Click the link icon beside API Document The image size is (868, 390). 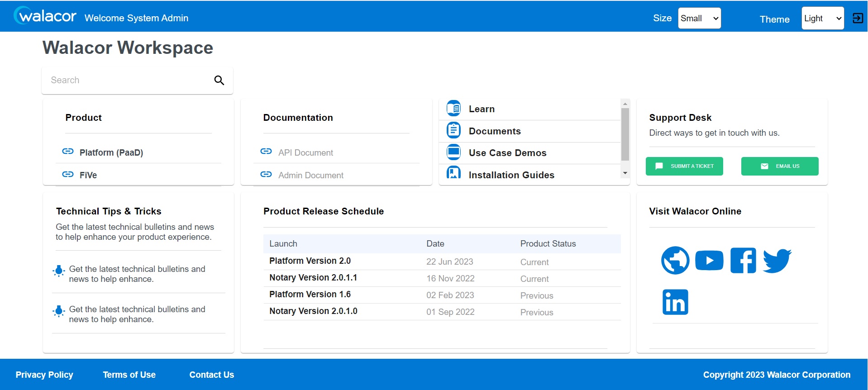click(266, 152)
